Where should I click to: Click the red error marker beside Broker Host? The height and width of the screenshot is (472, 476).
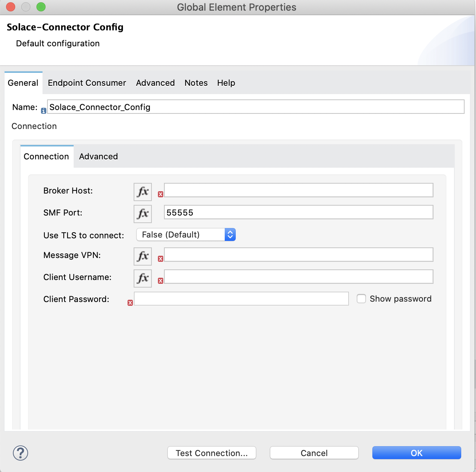click(x=161, y=194)
